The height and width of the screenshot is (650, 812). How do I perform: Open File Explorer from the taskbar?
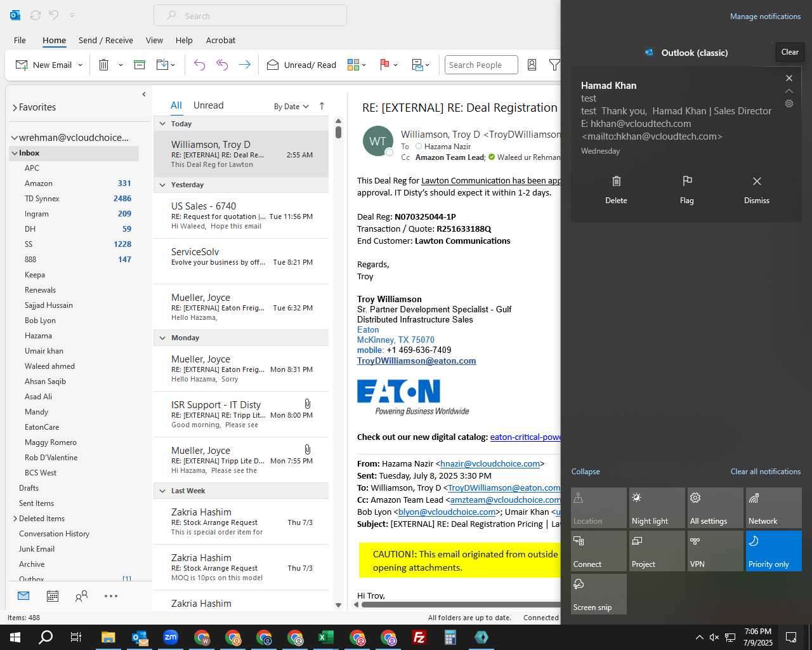108,637
